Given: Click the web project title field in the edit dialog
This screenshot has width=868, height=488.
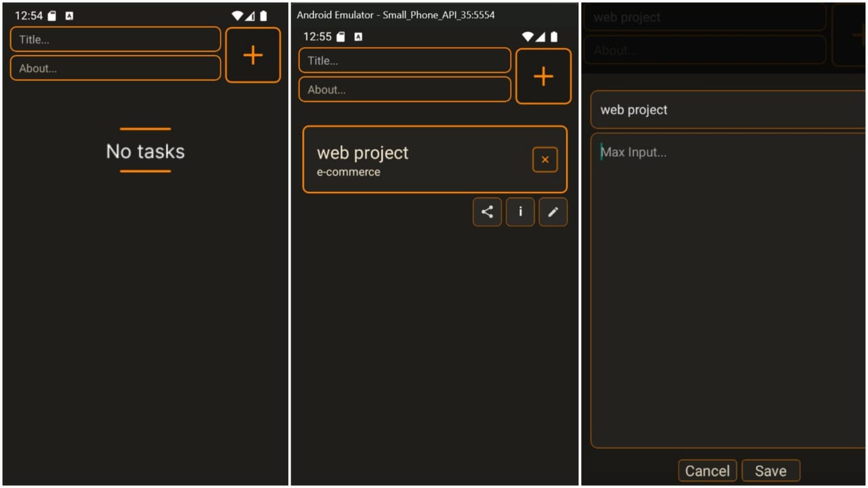Looking at the screenshot, I should tap(729, 110).
